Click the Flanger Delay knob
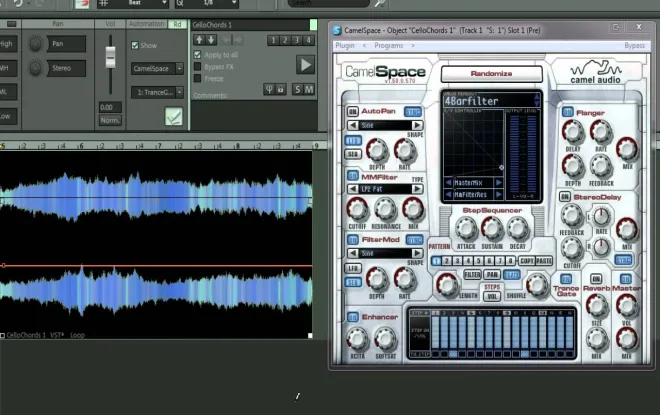 point(573,132)
